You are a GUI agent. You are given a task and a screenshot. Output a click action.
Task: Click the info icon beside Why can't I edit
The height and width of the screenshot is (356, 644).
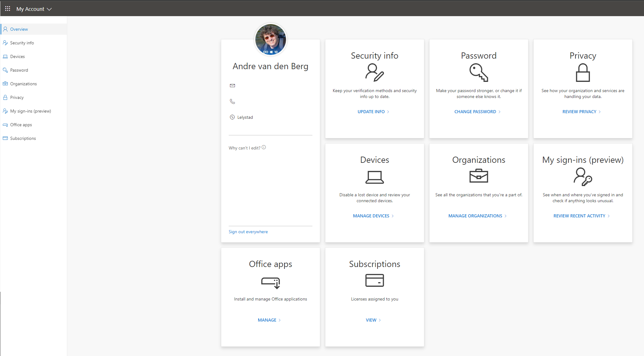coord(264,147)
